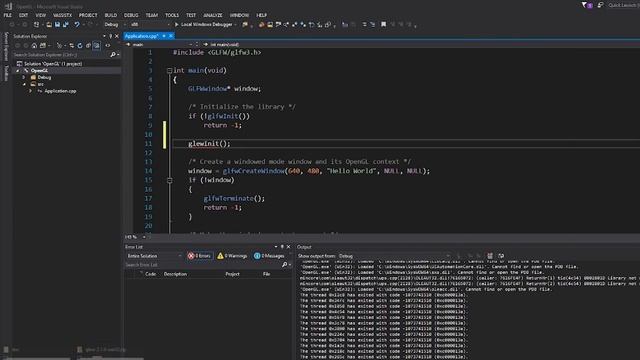Expand the Application.cpp tree node
640x360 pixels.
(x=31, y=91)
